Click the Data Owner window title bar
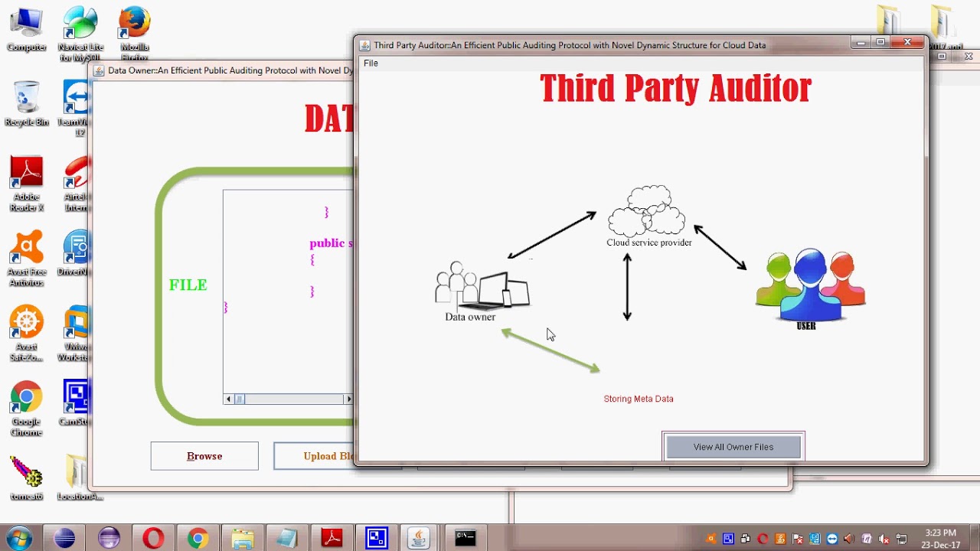 point(222,70)
